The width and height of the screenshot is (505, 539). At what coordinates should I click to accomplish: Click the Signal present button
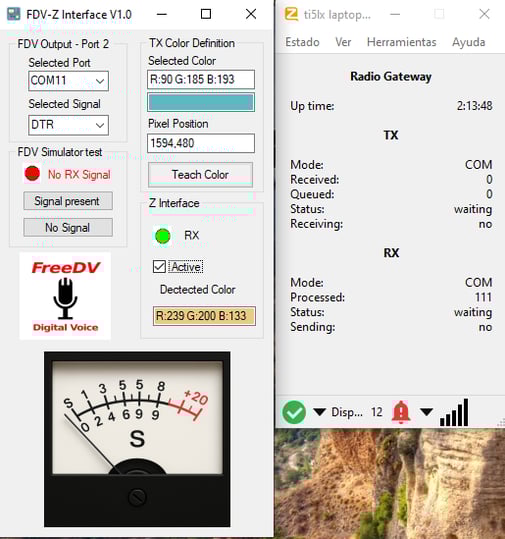coord(68,201)
